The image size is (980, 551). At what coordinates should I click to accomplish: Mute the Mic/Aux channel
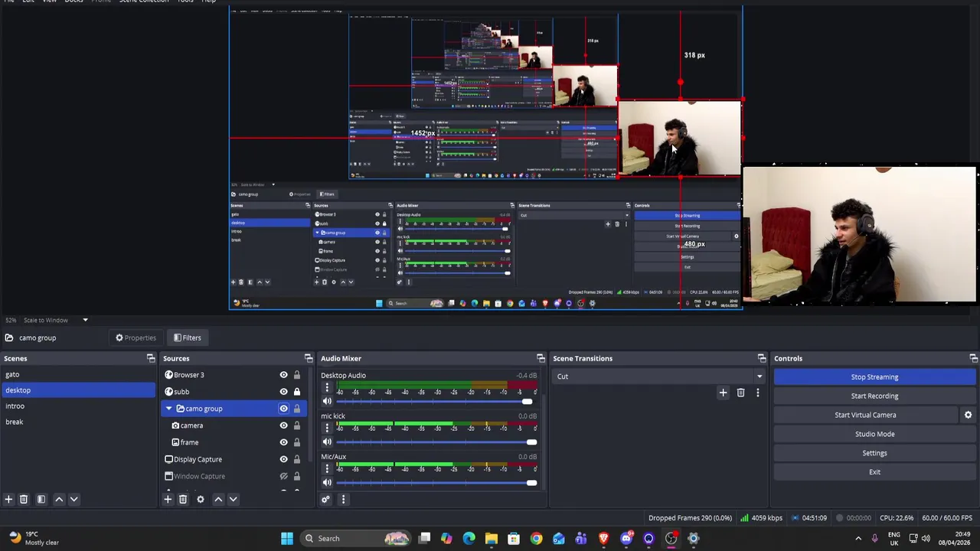pyautogui.click(x=327, y=482)
